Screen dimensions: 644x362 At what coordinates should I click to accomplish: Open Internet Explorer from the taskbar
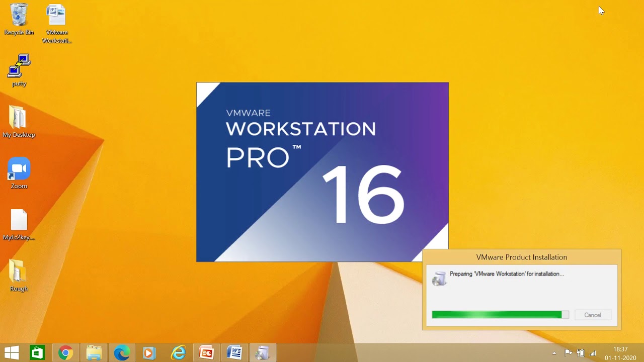pos(178,353)
